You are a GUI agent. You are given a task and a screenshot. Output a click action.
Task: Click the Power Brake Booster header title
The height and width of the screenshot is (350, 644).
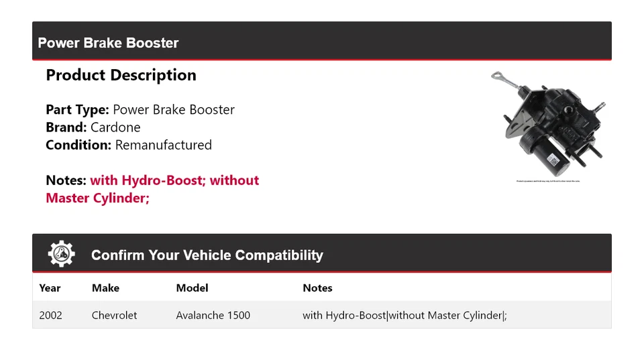(108, 43)
